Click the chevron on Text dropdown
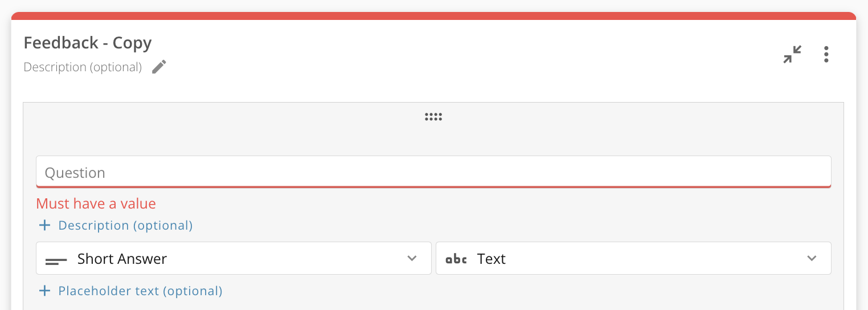868x310 pixels. click(812, 259)
